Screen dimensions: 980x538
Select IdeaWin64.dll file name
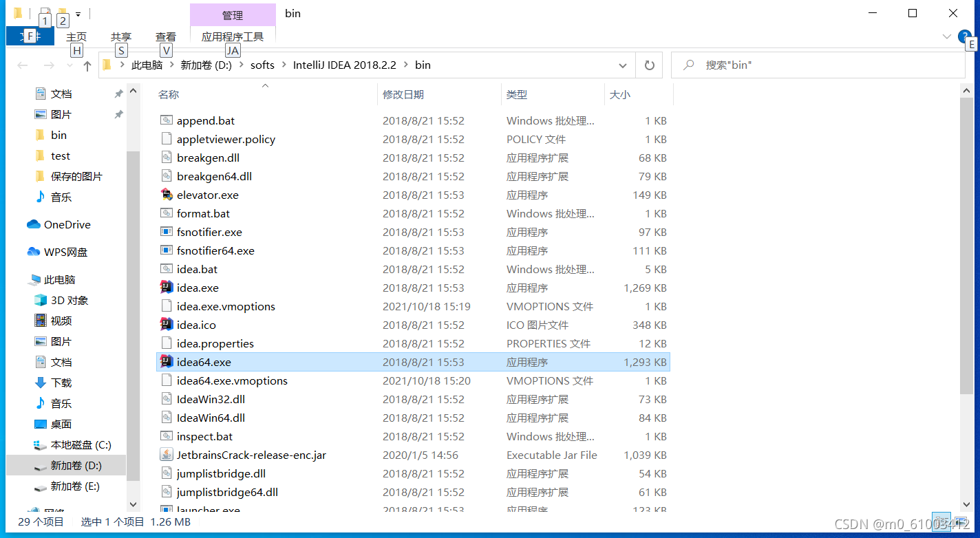211,418
